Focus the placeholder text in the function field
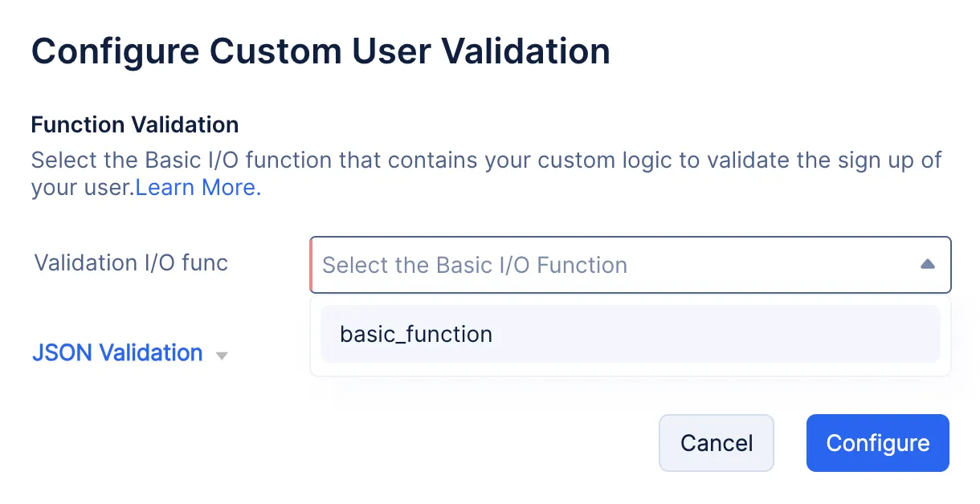Image resolution: width=980 pixels, height=504 pixels. point(475,265)
